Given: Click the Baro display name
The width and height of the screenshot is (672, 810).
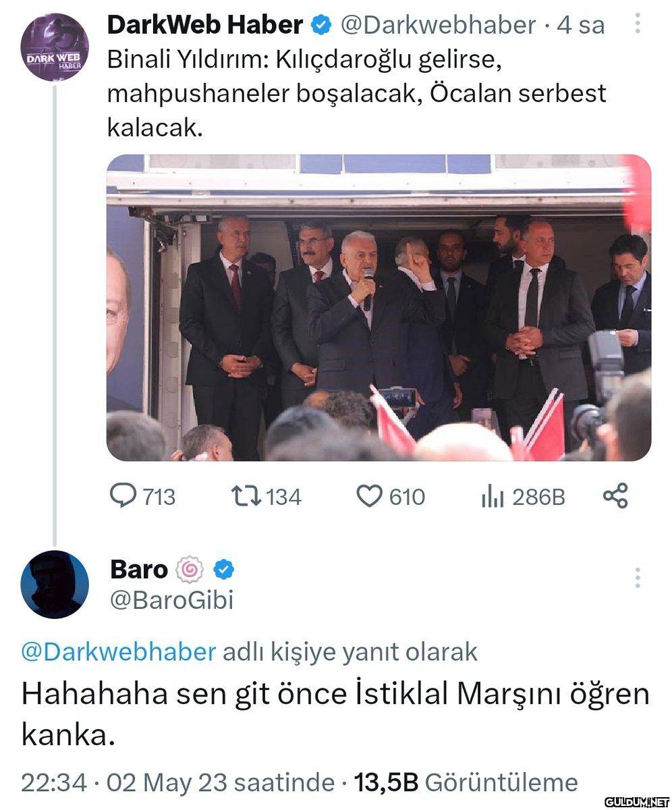Looking at the screenshot, I should [138, 570].
